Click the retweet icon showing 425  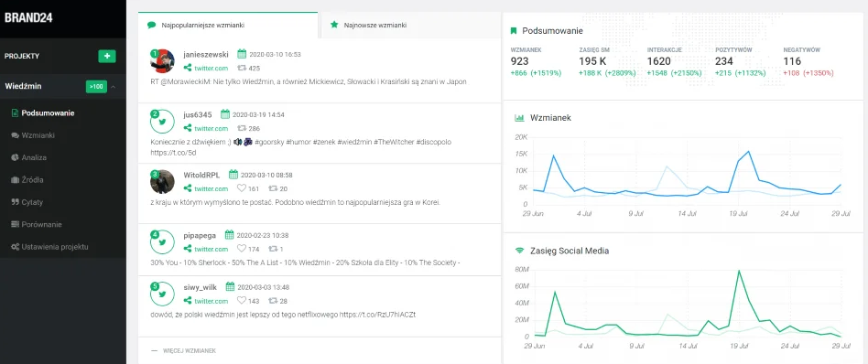tap(242, 68)
